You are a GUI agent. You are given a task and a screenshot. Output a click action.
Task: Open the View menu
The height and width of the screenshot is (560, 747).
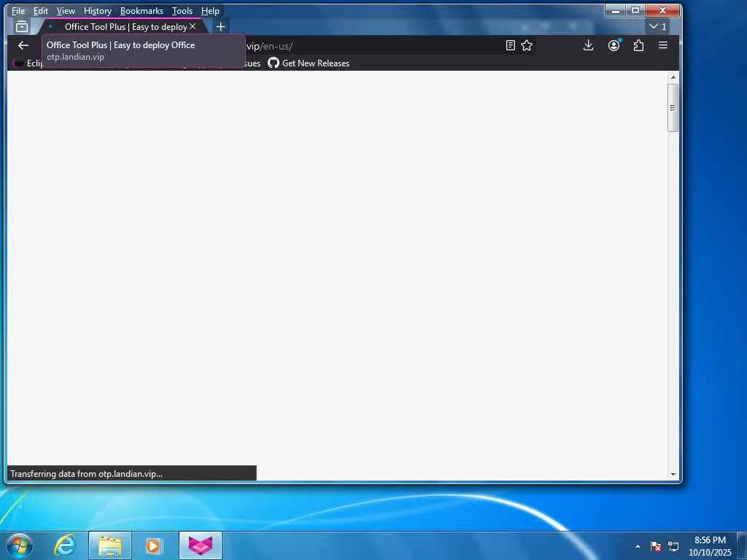pos(66,11)
